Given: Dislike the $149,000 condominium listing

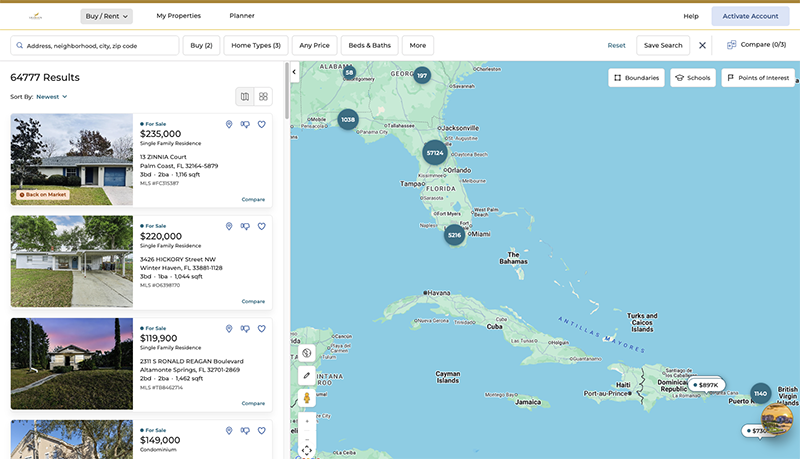Looking at the screenshot, I should coord(245,431).
